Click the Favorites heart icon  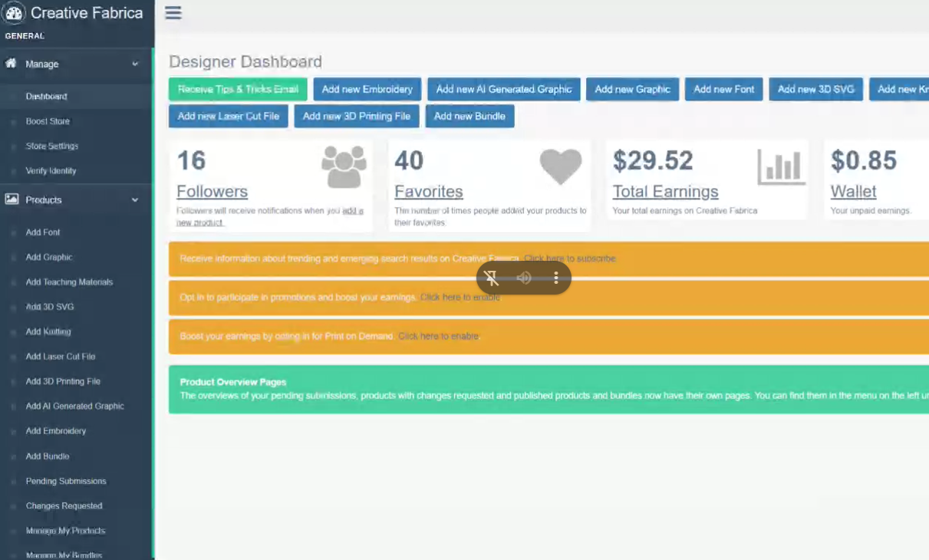click(x=561, y=166)
